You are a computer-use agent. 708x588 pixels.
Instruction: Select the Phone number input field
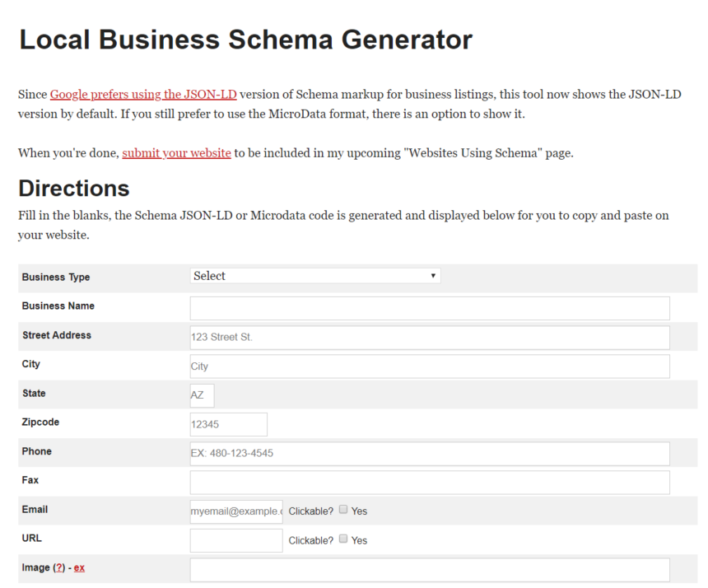tap(428, 453)
